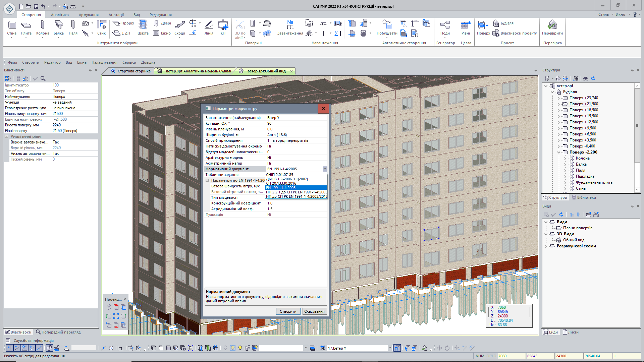
Task: Click the Скасування cancel button
Action: [314, 311]
